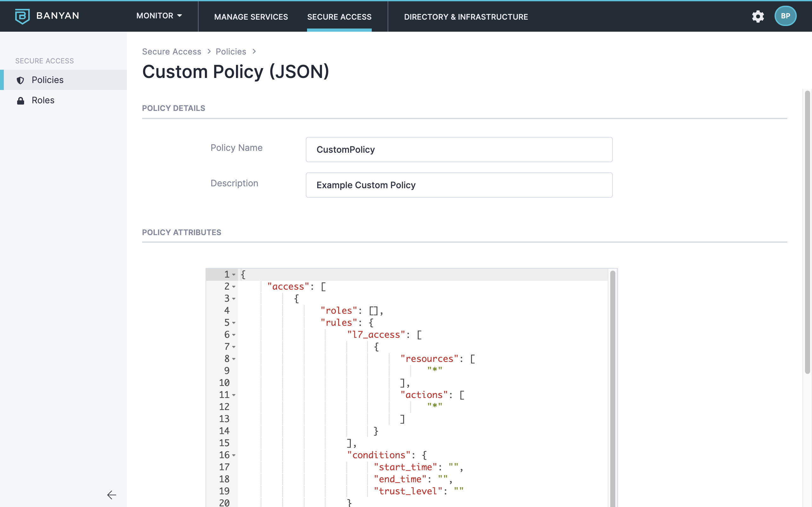Switch to Directory & Infrastructure tab
Image resolution: width=812 pixels, height=507 pixels.
(x=466, y=17)
